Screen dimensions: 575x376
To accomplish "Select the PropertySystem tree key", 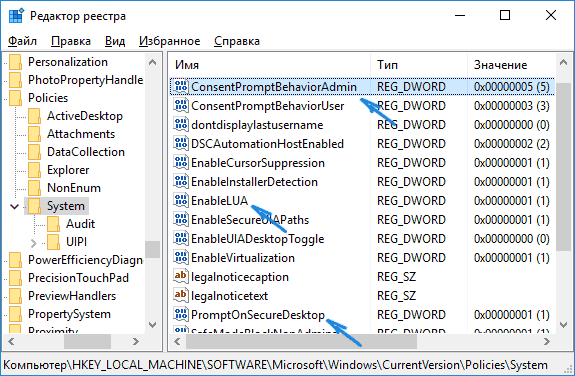I will 69,314.
